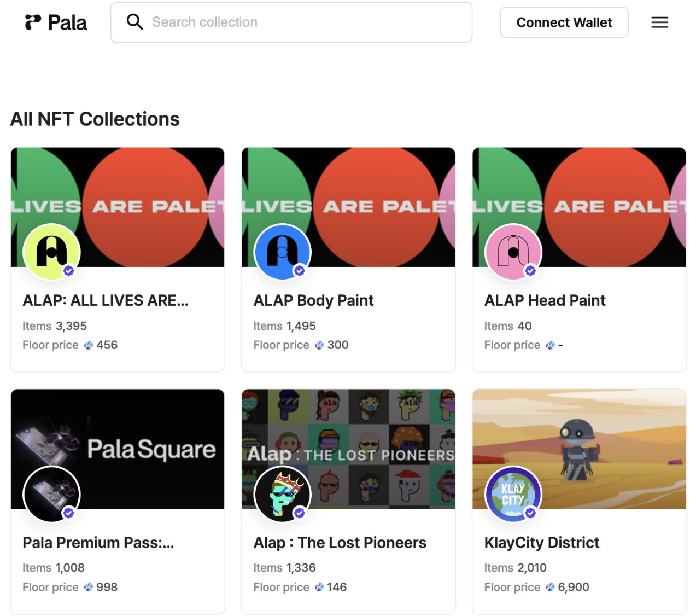Open the hamburger menu

tap(659, 22)
